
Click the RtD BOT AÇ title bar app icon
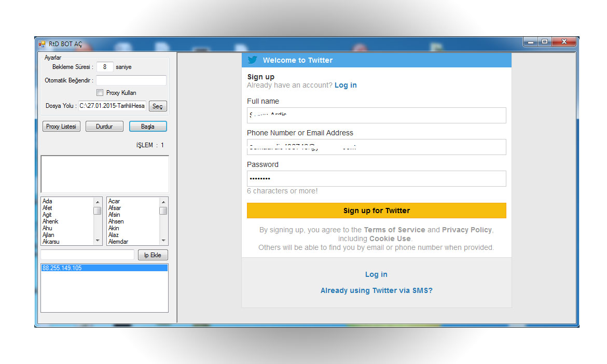coord(42,44)
